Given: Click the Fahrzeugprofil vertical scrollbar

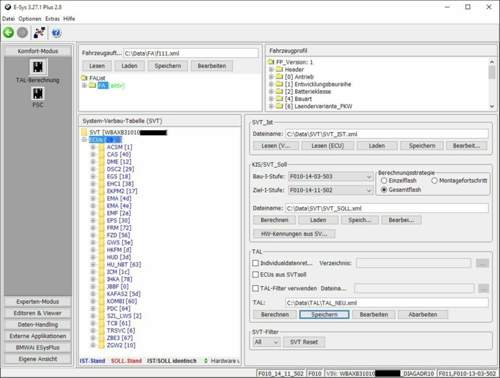Looking at the screenshot, I should 492,84.
